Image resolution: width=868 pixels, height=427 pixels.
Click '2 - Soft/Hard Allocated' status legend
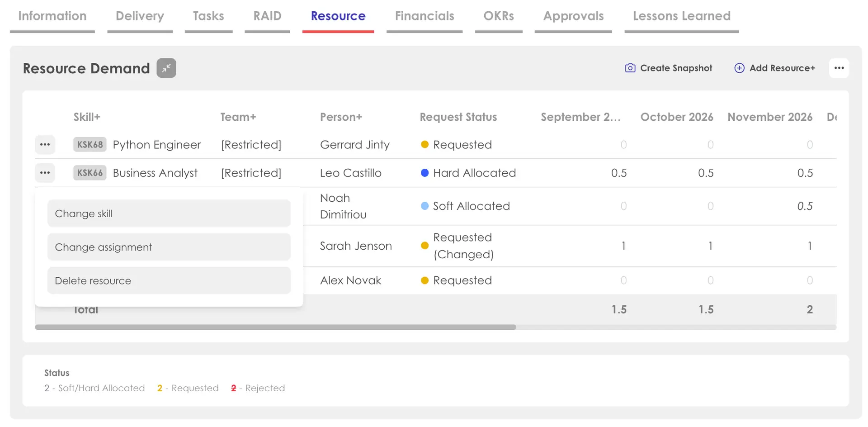[94, 388]
